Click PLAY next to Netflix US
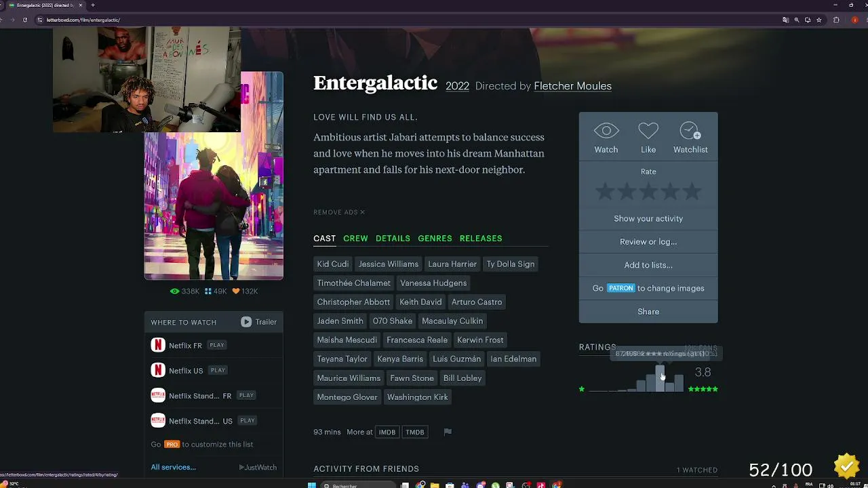Screen dimensions: 868x488 tap(218, 370)
